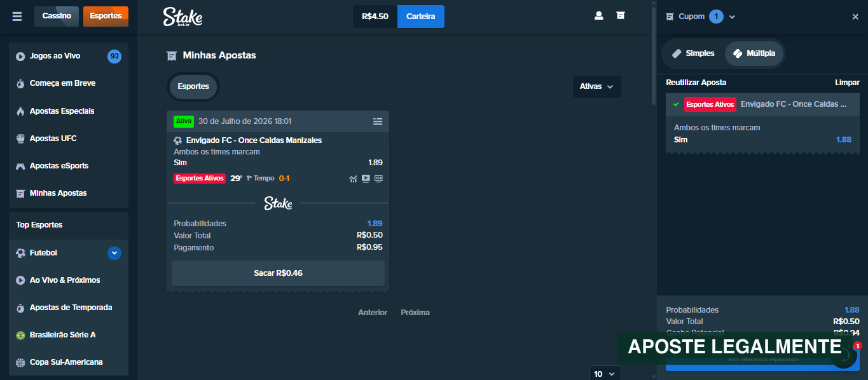This screenshot has width=868, height=380.
Task: Select the Esportes filter pill
Action: click(x=193, y=86)
